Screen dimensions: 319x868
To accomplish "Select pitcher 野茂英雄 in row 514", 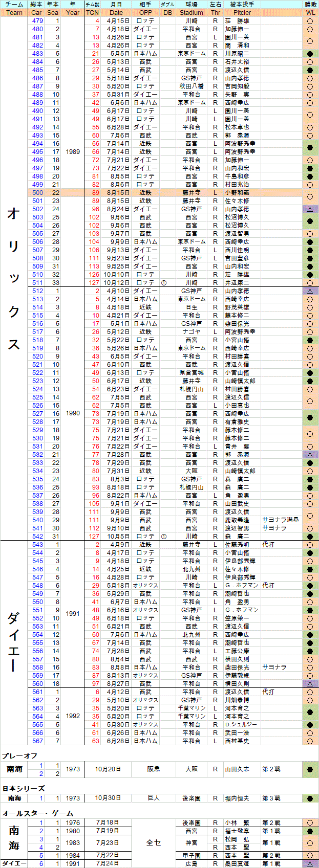I will (237, 307).
